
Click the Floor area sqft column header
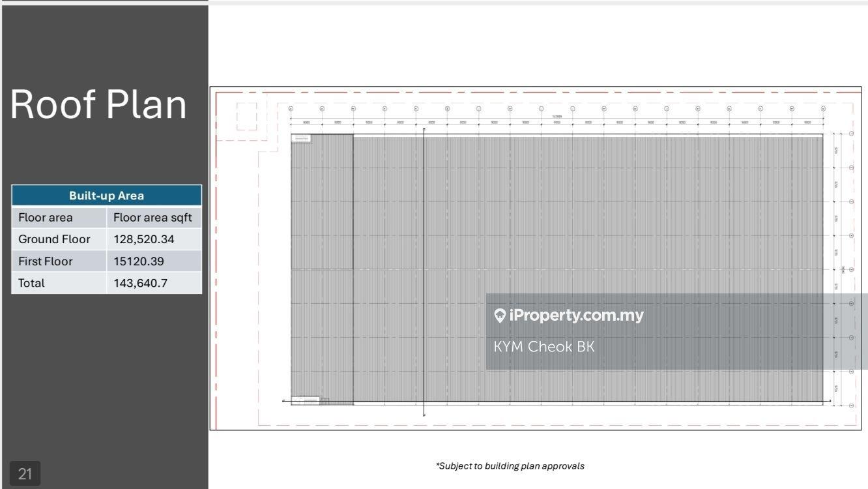click(152, 218)
